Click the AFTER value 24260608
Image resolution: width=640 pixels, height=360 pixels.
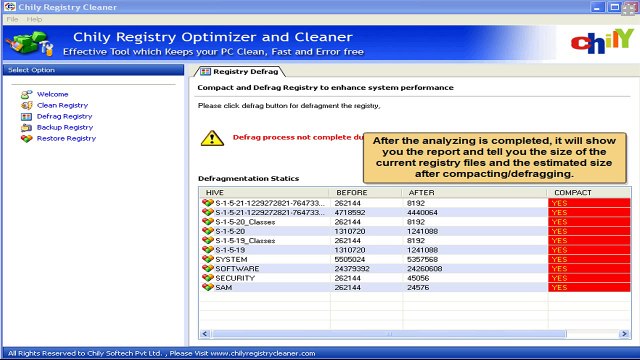tap(424, 269)
